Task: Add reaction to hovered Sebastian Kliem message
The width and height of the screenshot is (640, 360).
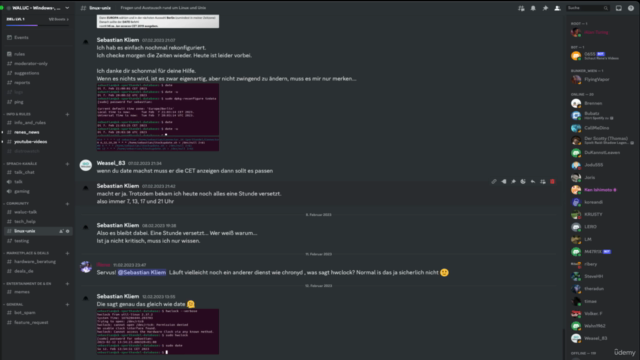Action: point(523,182)
